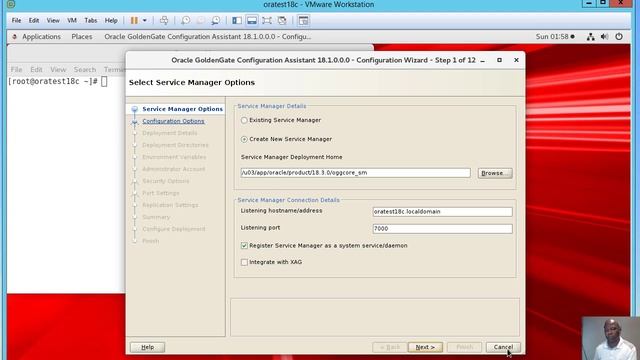Screen dimensions: 640x360
Task: Send Ctrl+Alt+Del to the VM
Action: coord(164,20)
